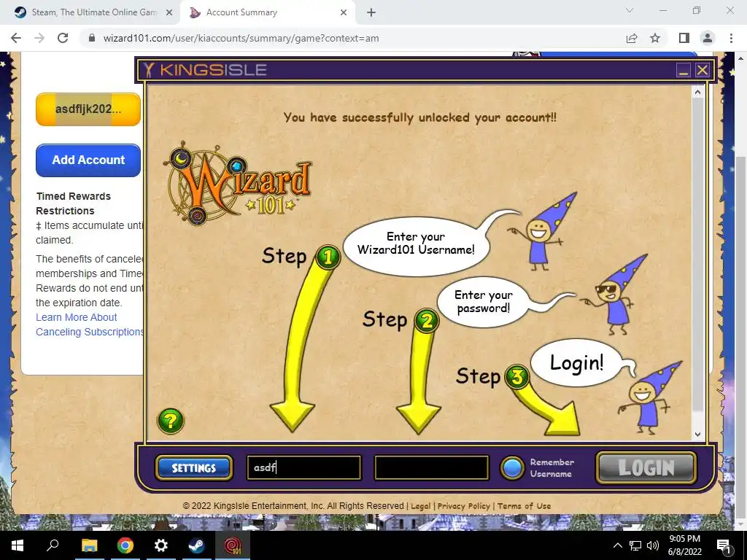Open the taskbar clock and date
747x560 pixels.
(x=684, y=545)
